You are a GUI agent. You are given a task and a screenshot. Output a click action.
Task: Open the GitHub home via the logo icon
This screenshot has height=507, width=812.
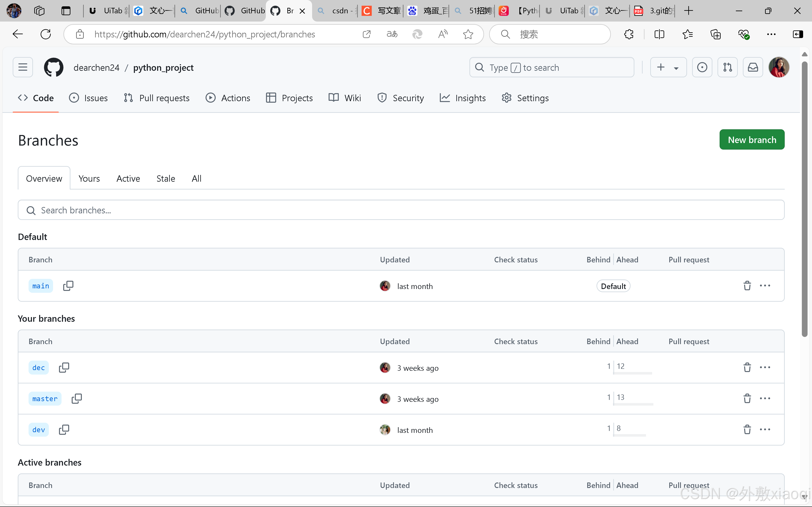pyautogui.click(x=53, y=67)
